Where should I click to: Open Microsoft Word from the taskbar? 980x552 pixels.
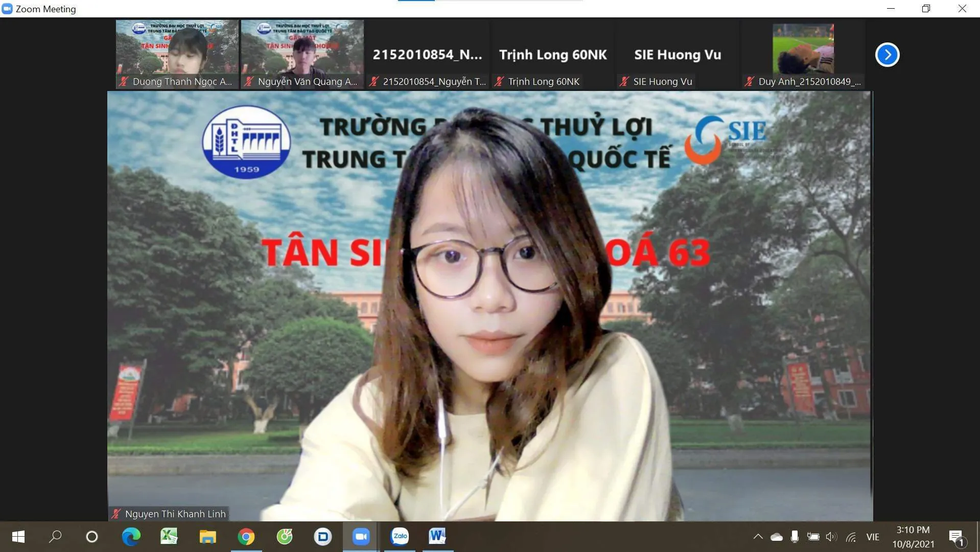(437, 536)
